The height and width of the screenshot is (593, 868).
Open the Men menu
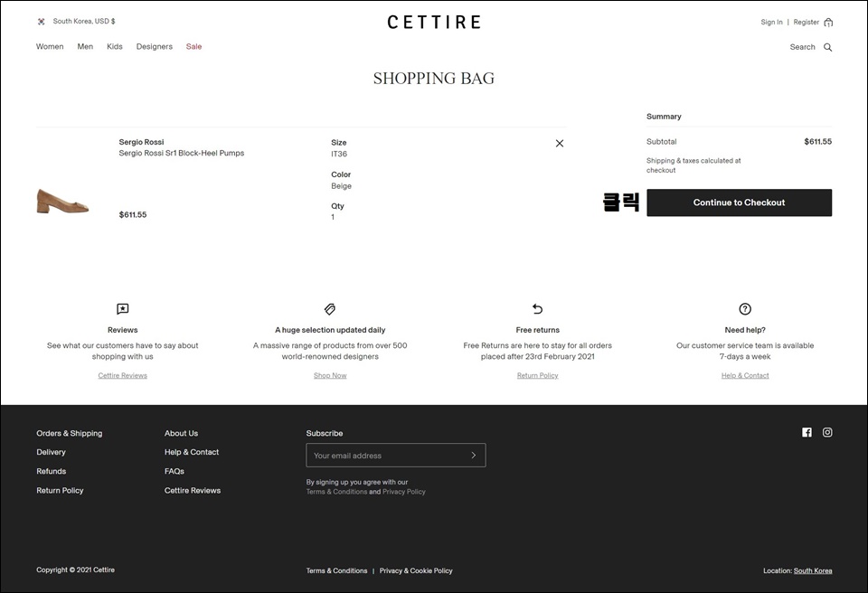pyautogui.click(x=85, y=46)
